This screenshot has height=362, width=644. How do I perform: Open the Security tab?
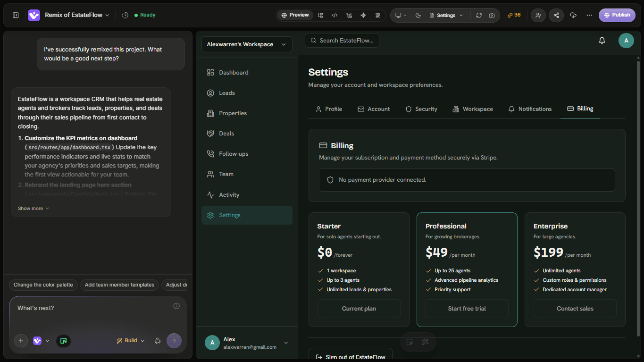(421, 109)
